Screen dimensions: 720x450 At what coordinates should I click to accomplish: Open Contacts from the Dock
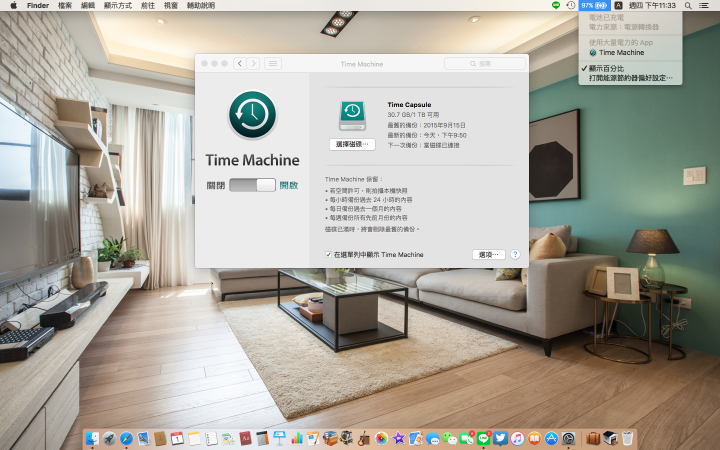(x=160, y=439)
